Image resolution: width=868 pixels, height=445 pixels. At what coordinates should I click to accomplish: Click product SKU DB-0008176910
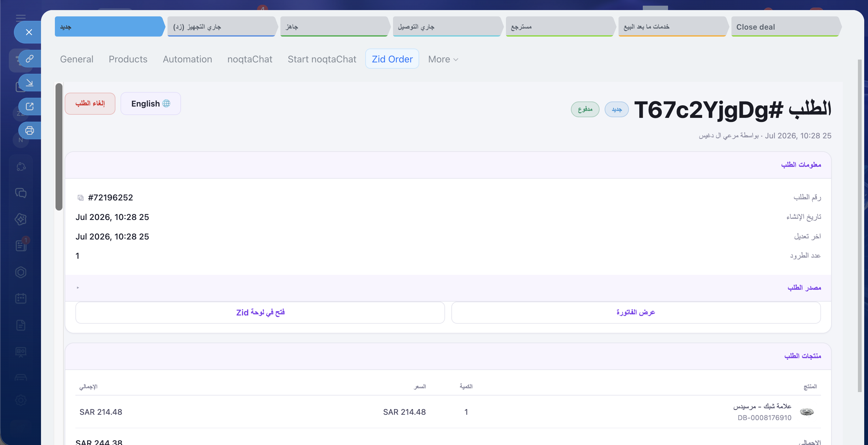click(x=764, y=418)
